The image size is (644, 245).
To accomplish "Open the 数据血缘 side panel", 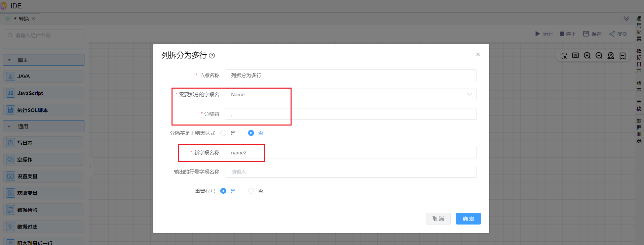I will click(639, 131).
